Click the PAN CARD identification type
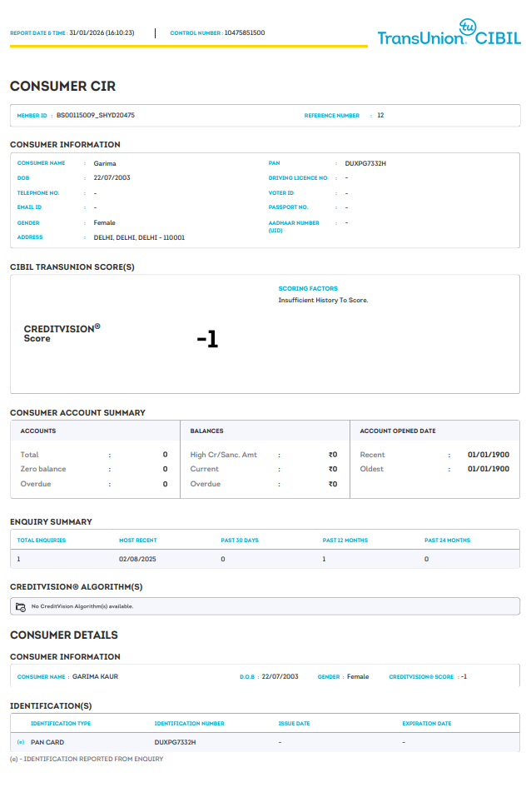Image resolution: width=526 pixels, height=812 pixels. [x=47, y=743]
